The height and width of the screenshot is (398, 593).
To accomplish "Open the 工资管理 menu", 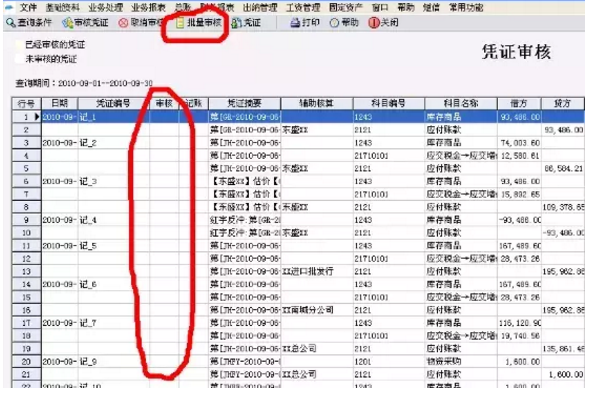I will [x=303, y=7].
